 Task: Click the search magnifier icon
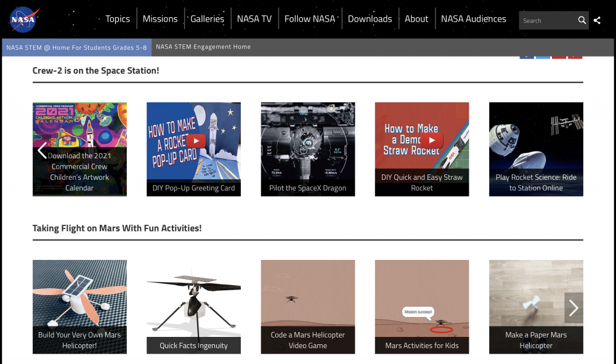pyautogui.click(x=582, y=20)
